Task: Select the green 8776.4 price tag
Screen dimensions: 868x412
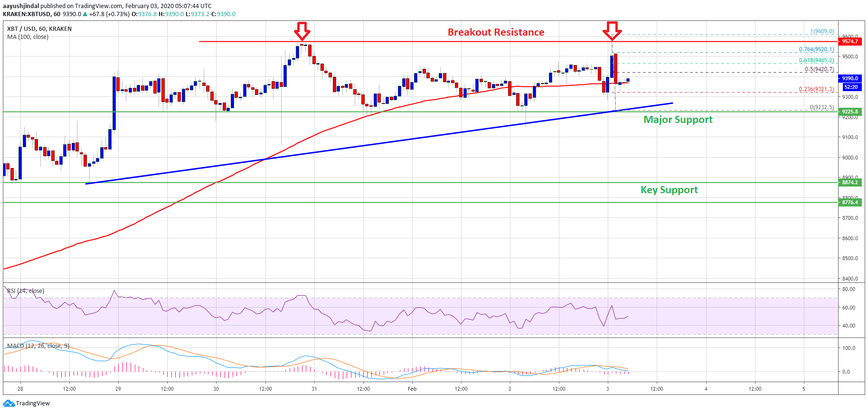Action: tap(850, 202)
